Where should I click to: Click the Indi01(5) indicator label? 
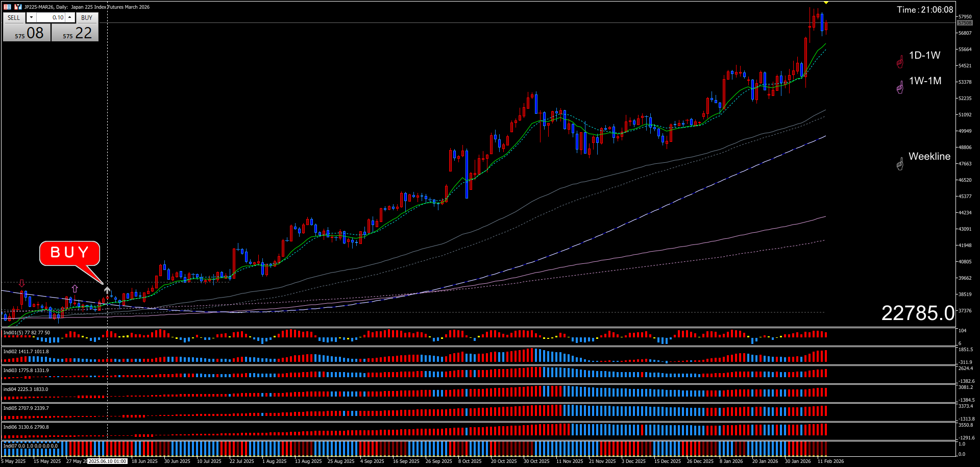pyautogui.click(x=27, y=333)
